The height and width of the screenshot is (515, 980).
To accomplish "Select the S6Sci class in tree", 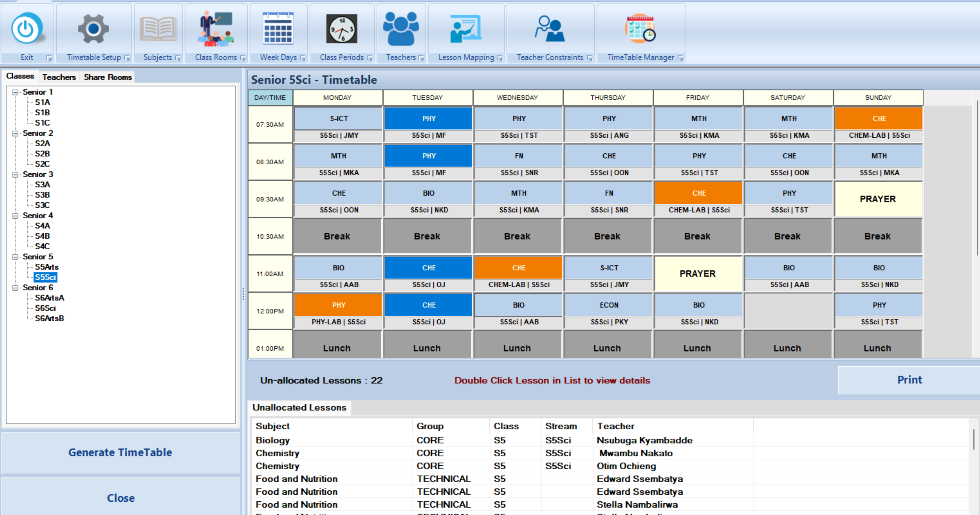I will 45,308.
